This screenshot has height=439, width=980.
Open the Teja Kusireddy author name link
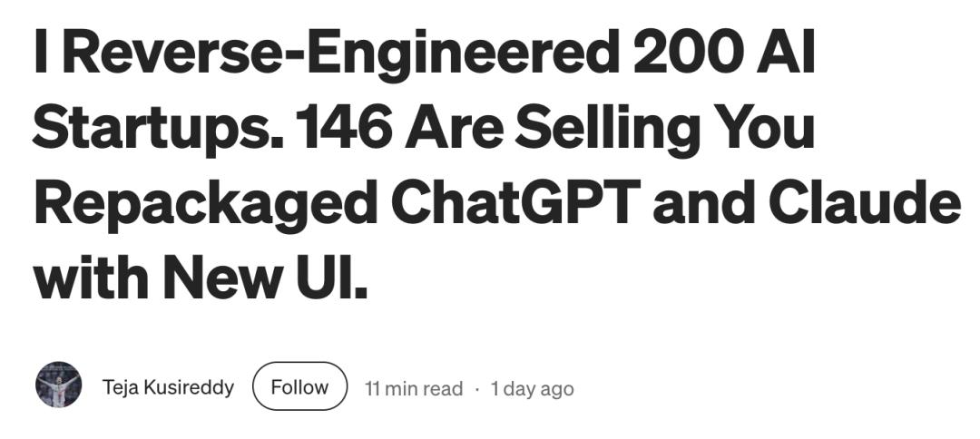click(168, 387)
